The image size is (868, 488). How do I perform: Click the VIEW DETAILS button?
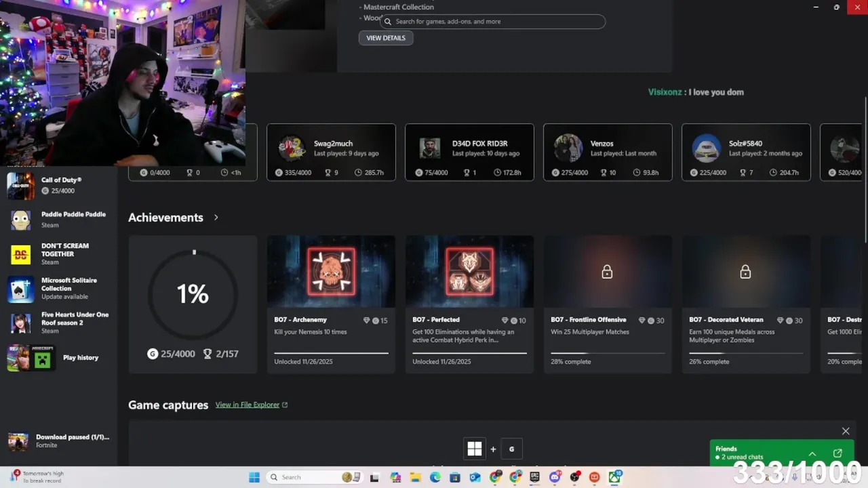[x=386, y=38]
